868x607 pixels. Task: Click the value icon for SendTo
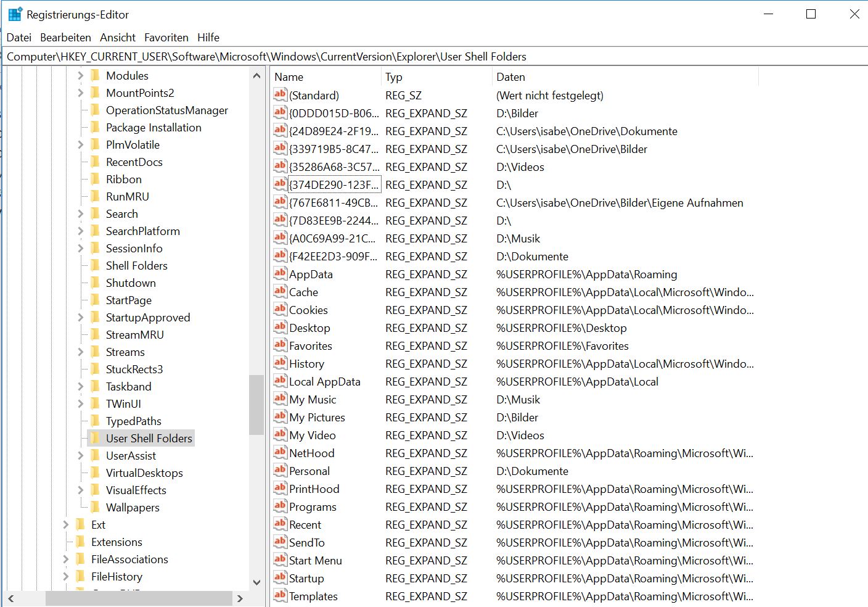[x=280, y=542]
